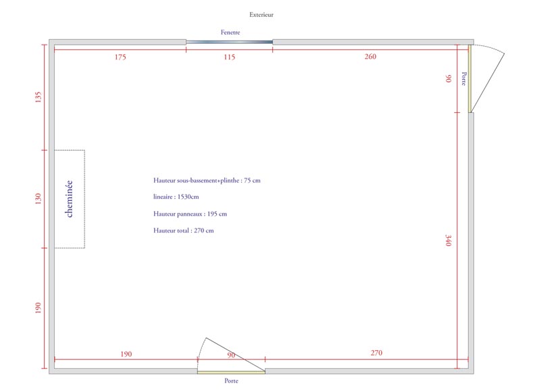Select the Porte label below the bottom door

click(x=231, y=381)
